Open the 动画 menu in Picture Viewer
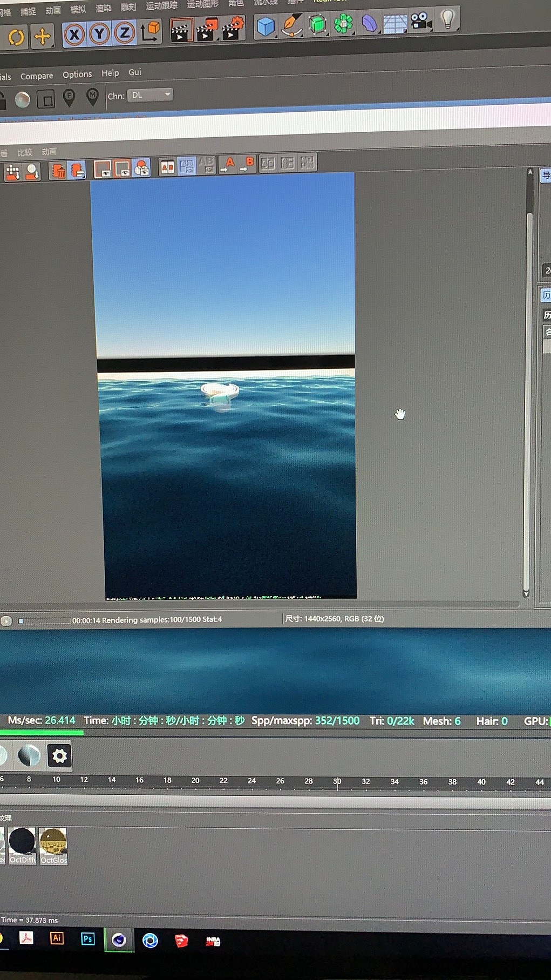 (x=49, y=152)
